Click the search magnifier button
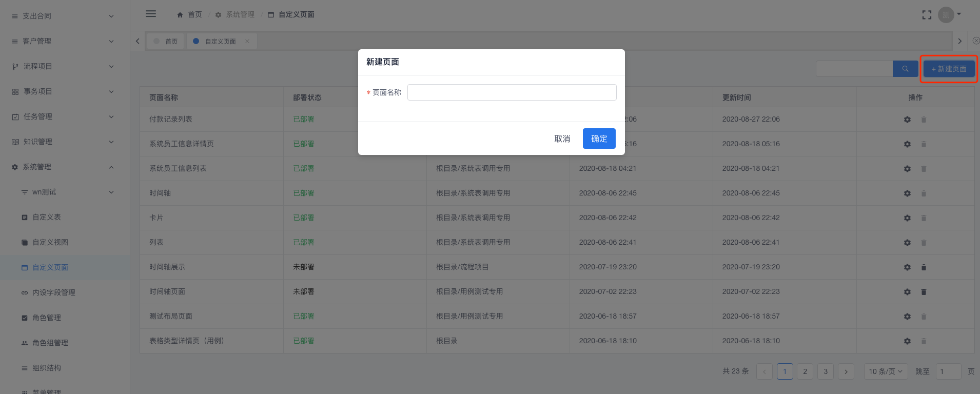 [x=905, y=69]
